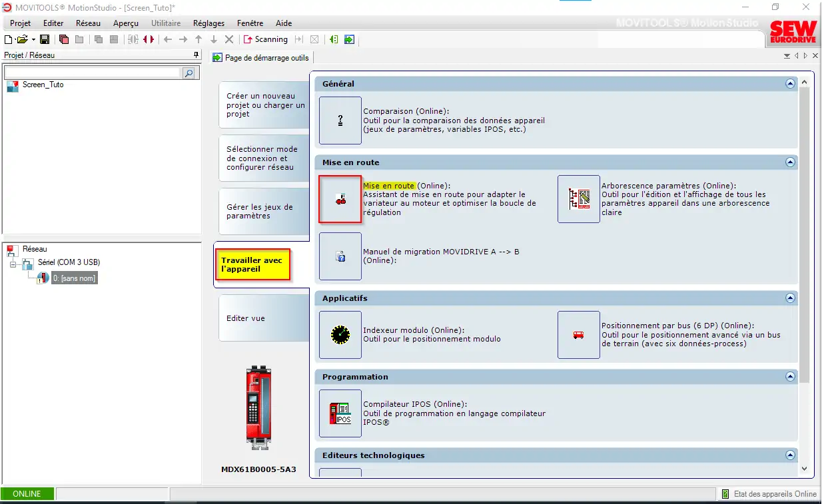Collapse the Programmation section
The image size is (822, 504).
click(x=791, y=377)
